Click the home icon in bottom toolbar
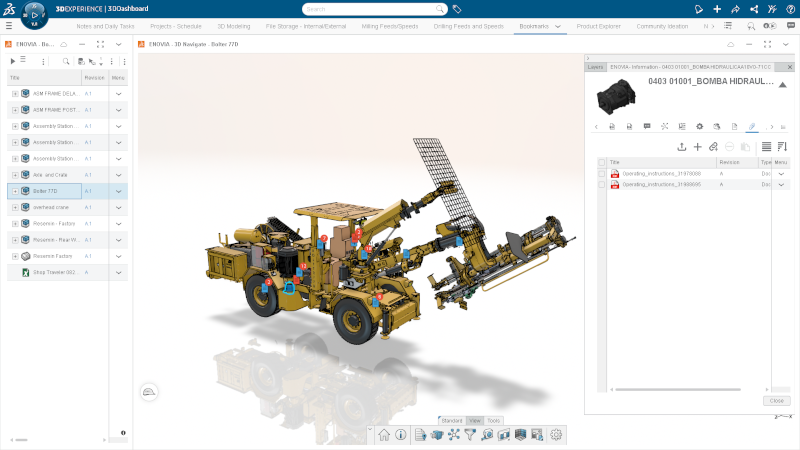The height and width of the screenshot is (450, 800). pyautogui.click(x=383, y=435)
